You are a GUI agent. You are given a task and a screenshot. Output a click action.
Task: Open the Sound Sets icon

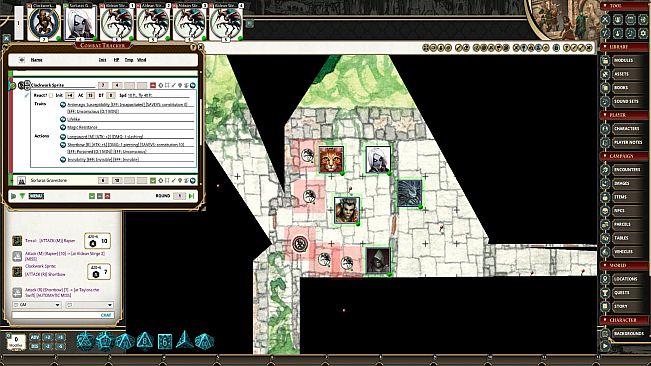[605, 102]
